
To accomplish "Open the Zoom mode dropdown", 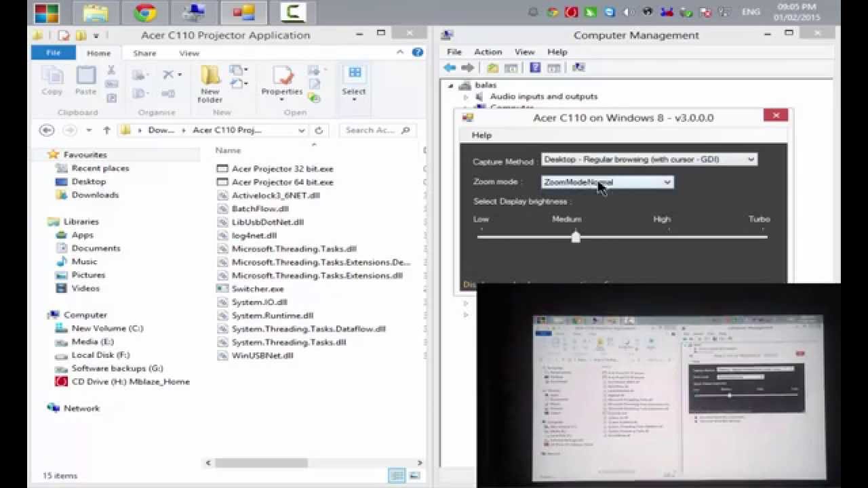I will (x=608, y=182).
